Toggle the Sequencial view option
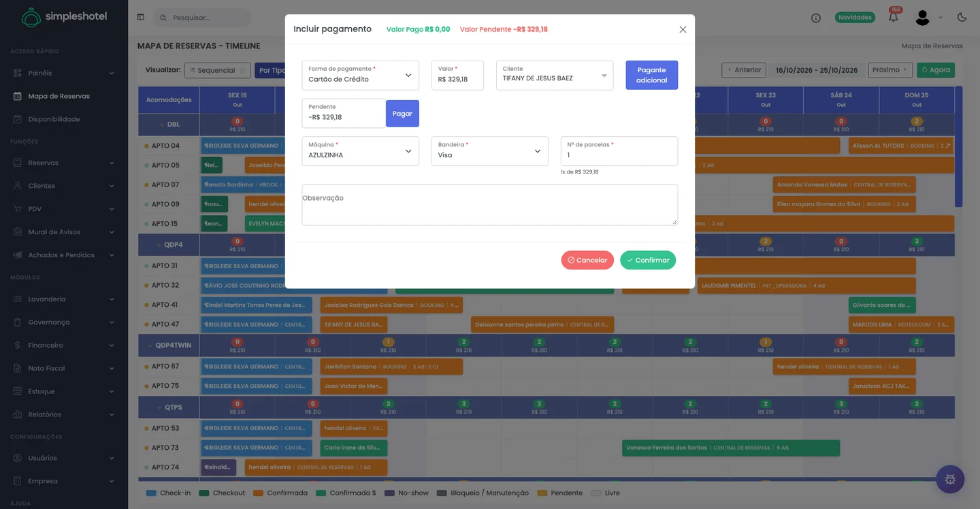 (x=218, y=70)
